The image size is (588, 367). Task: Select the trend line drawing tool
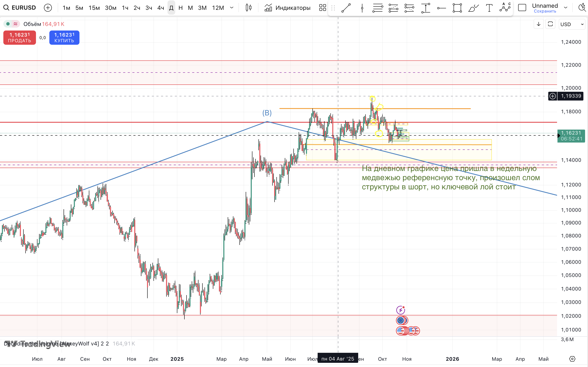tap(346, 8)
